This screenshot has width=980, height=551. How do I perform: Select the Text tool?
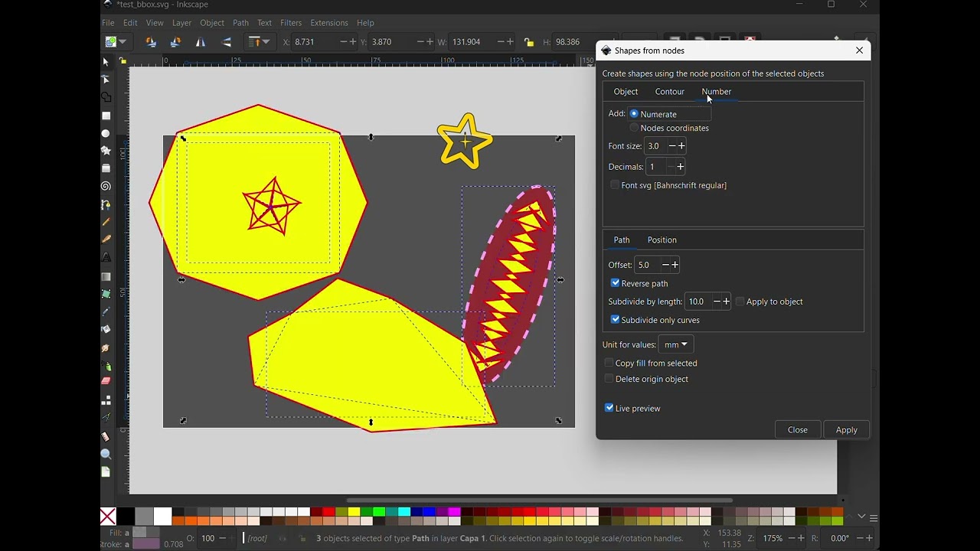106,257
